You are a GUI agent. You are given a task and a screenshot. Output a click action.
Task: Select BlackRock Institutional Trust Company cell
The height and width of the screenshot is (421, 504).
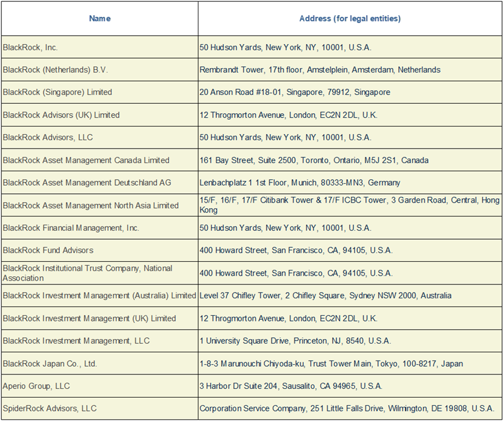pos(100,273)
